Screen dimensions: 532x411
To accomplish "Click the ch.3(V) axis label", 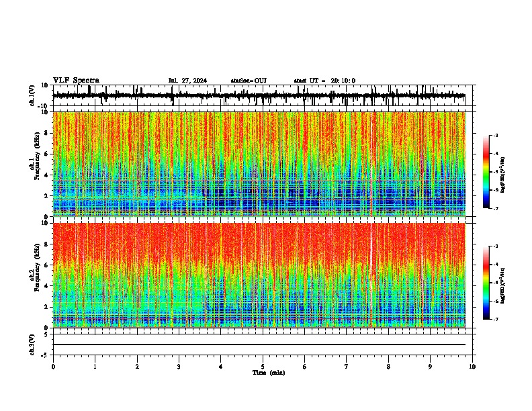I will pos(32,345).
